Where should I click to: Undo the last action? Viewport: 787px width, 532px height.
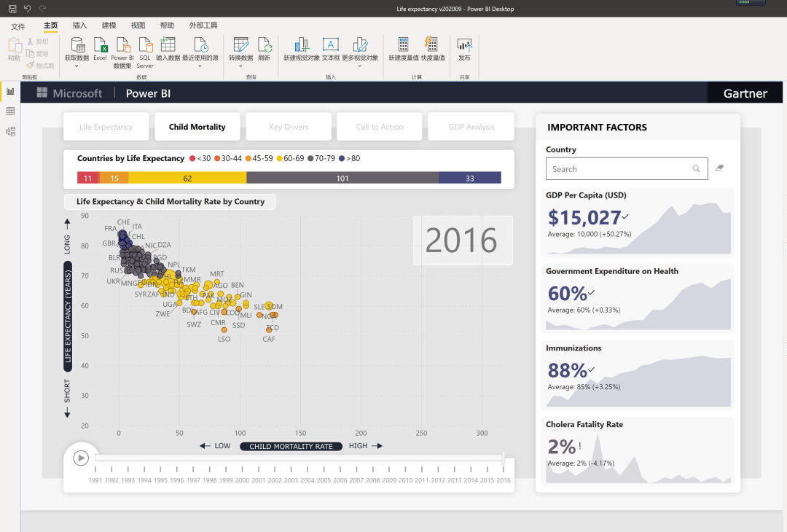coord(28,9)
